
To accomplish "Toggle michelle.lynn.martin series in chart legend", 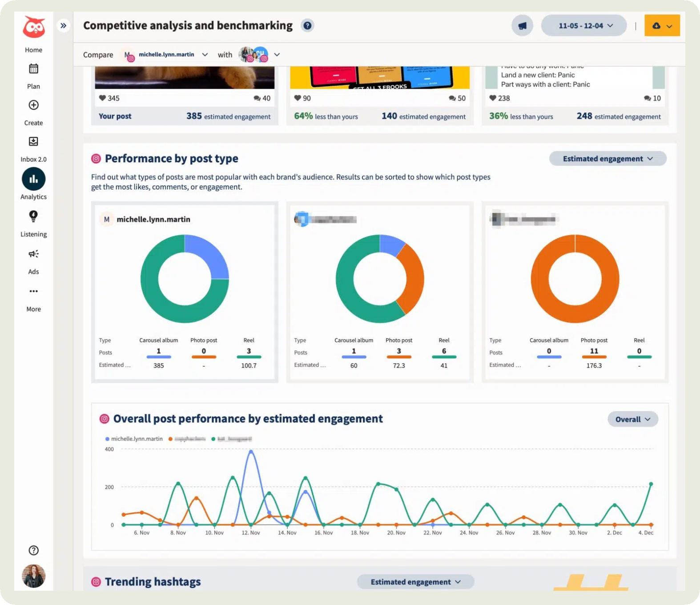I will pos(134,439).
